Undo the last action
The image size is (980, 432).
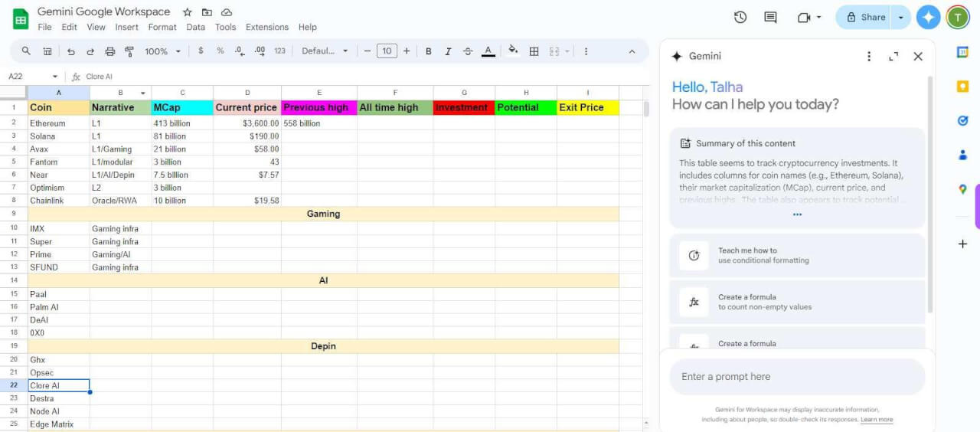71,51
